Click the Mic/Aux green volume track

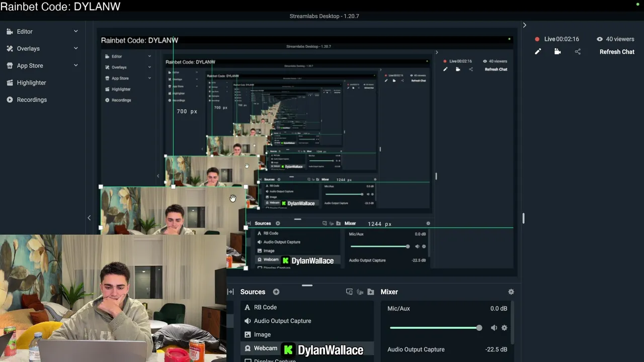tap(434, 328)
